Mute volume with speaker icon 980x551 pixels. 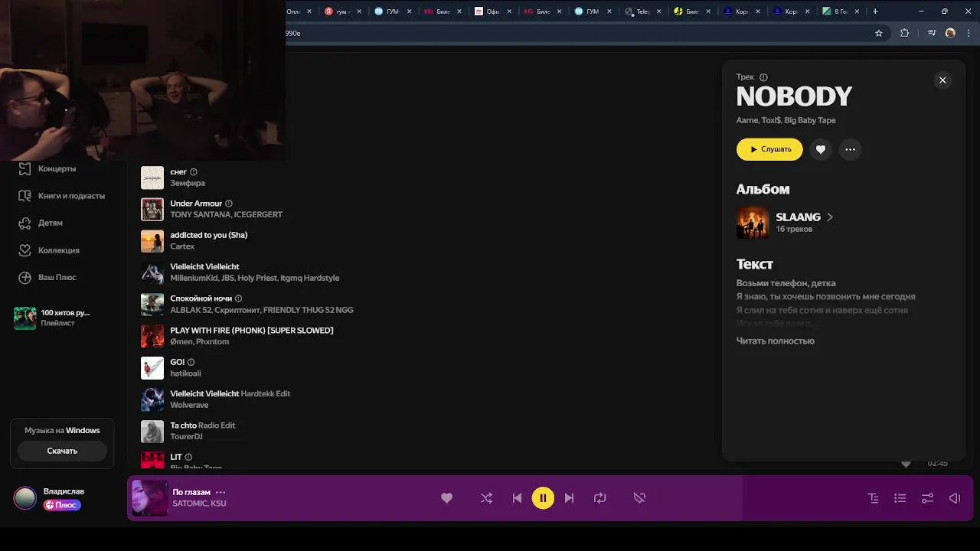[x=955, y=498]
